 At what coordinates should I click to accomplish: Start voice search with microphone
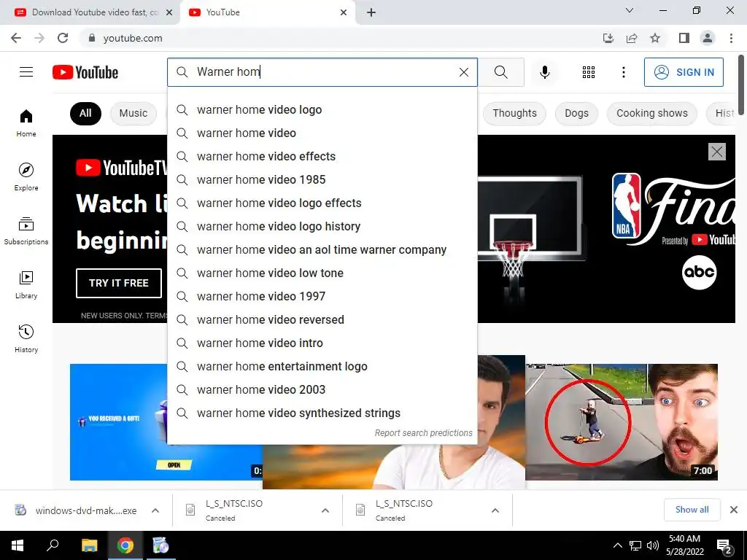(x=544, y=72)
